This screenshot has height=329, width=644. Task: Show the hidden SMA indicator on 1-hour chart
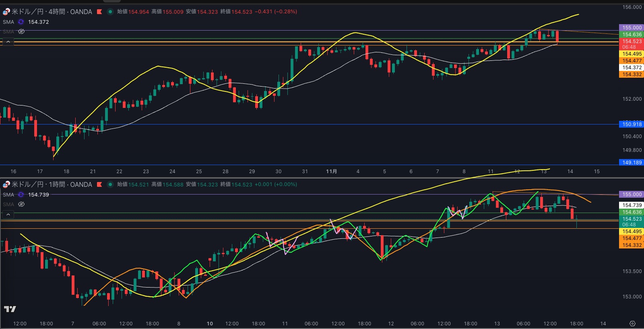[21, 204]
